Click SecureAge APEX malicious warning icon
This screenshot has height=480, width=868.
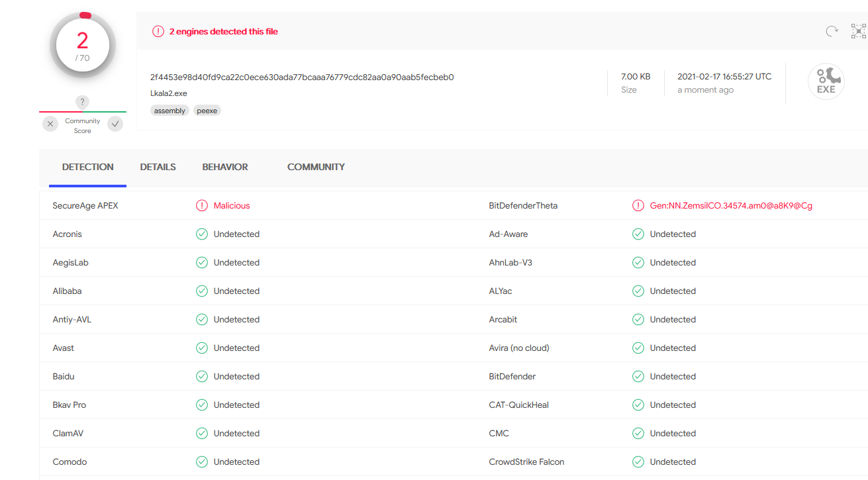tap(202, 206)
